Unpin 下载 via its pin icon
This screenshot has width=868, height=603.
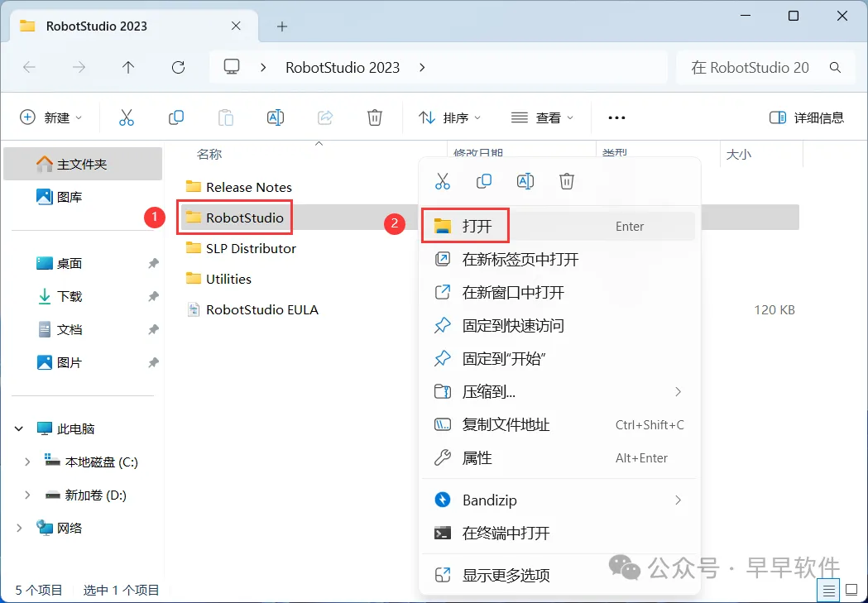(x=153, y=296)
